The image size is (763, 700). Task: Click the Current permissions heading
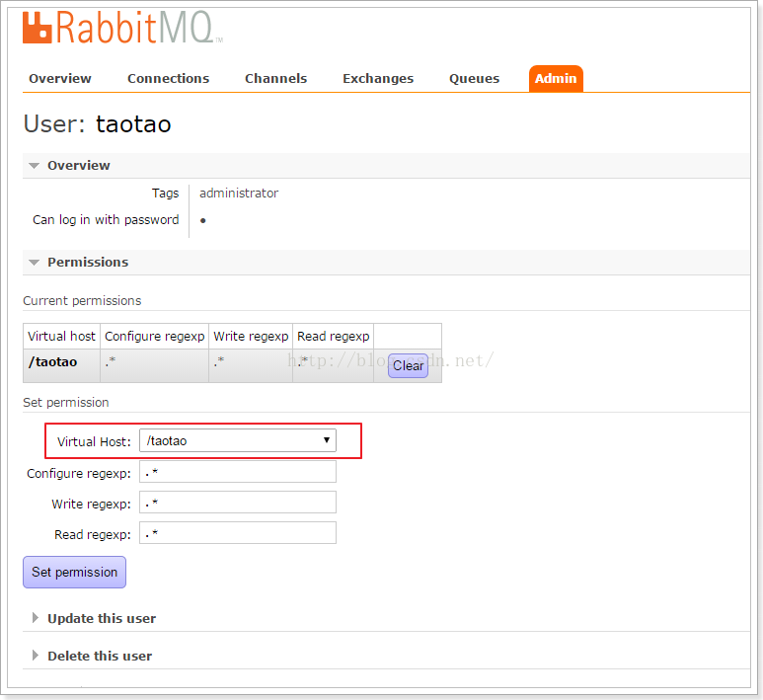click(x=82, y=301)
